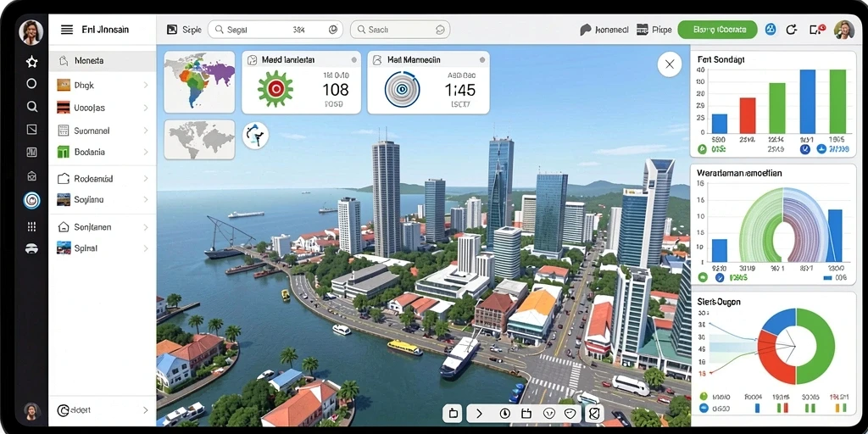Click the cube icon in dark sidebar
Image resolution: width=868 pixels, height=434 pixels.
tap(31, 176)
